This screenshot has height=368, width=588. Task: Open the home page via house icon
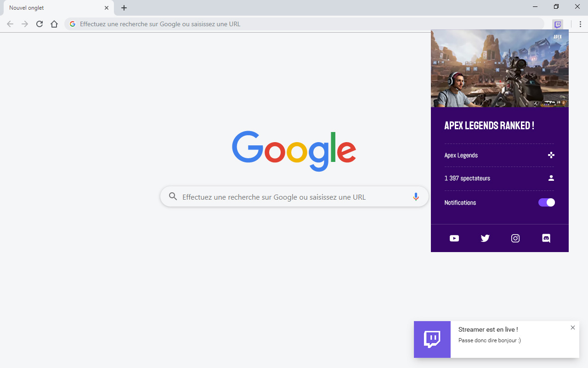click(54, 24)
